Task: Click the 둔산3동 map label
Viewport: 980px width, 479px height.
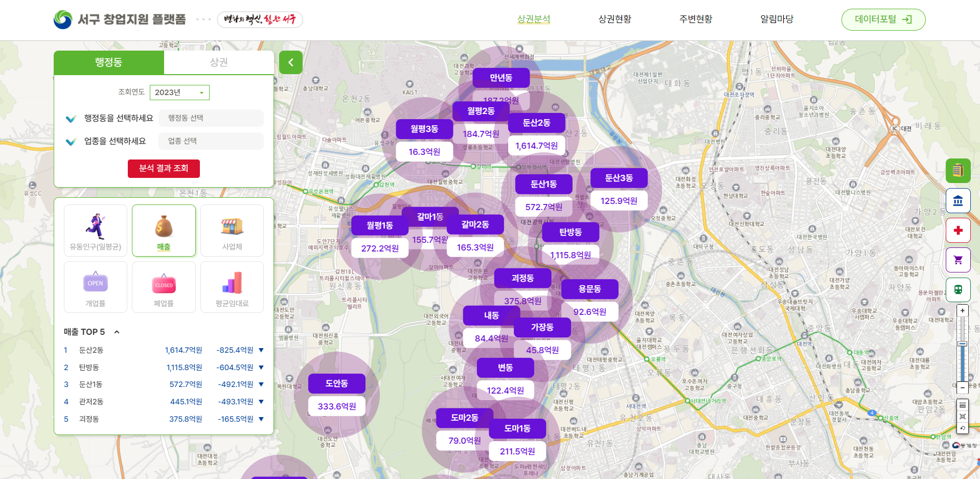Action: coord(619,178)
